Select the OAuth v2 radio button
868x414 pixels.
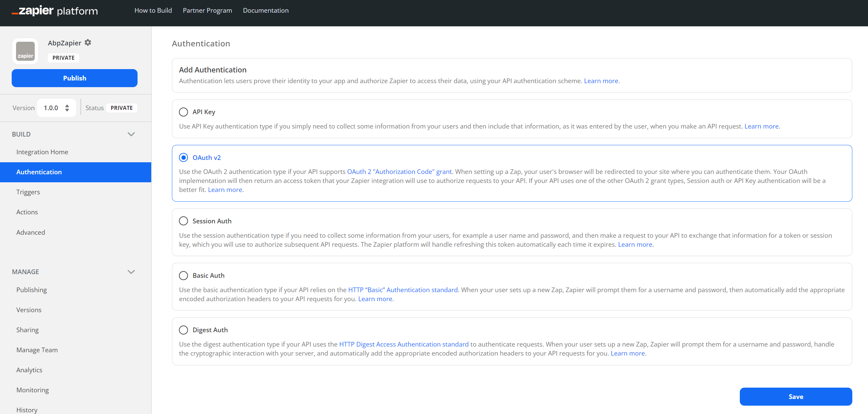pos(183,157)
